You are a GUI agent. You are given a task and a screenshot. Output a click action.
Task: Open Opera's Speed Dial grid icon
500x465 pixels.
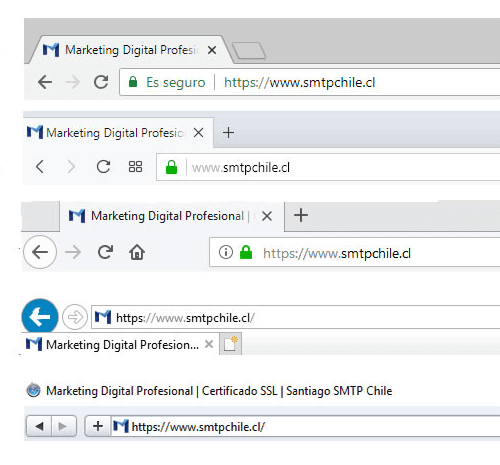coord(135,166)
